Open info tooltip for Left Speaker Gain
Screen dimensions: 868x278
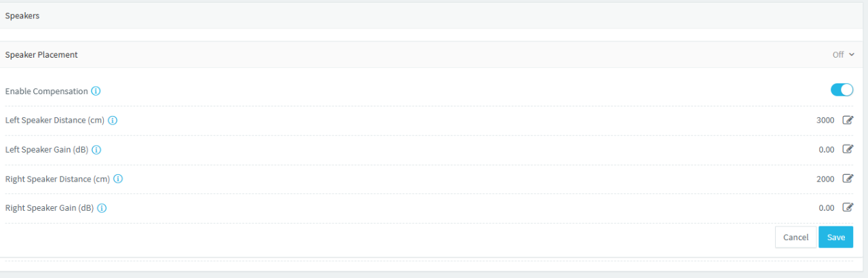coord(96,150)
